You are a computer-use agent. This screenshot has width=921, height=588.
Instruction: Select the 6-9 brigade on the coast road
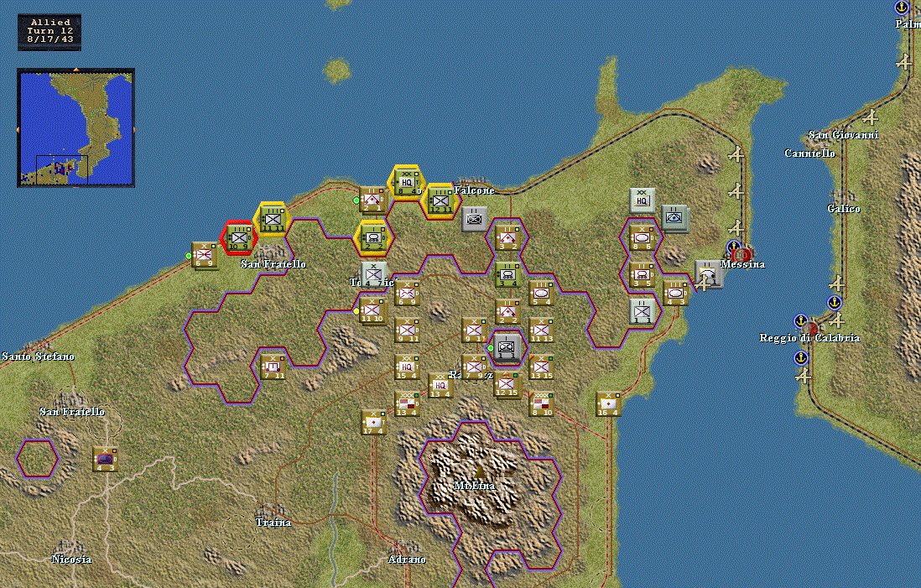205,256
